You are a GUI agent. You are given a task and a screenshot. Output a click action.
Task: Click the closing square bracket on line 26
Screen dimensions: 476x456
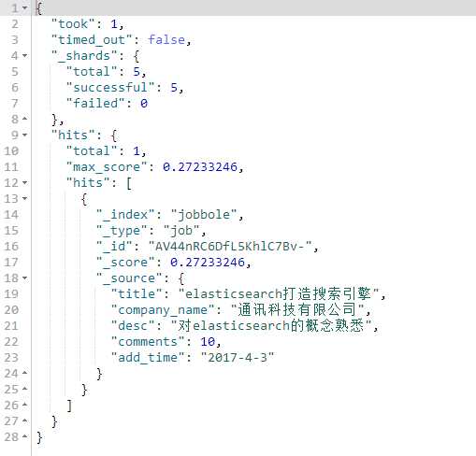[69, 406]
